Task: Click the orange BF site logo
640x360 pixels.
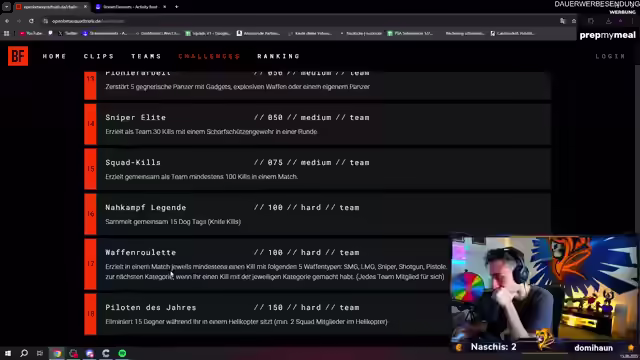Action: (18, 56)
